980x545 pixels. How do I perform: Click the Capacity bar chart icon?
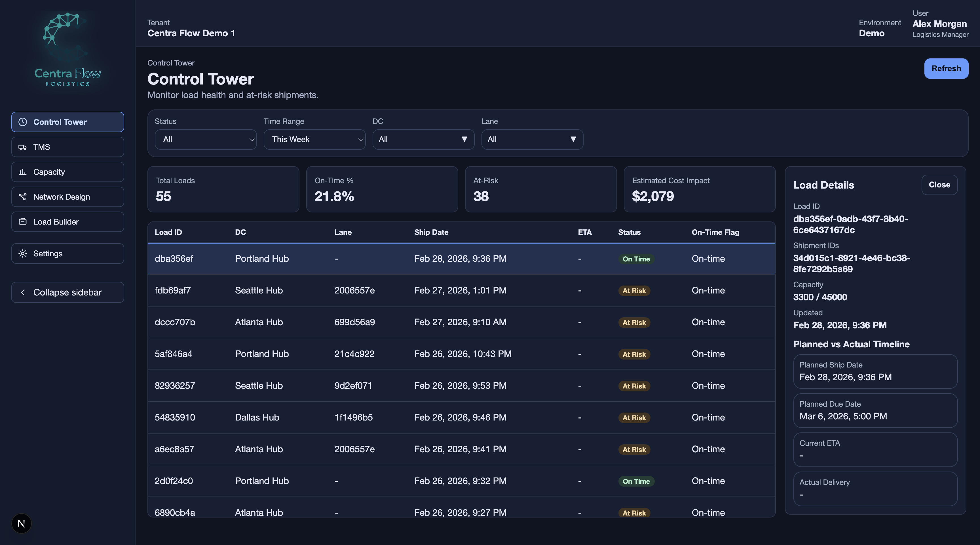[x=23, y=172]
